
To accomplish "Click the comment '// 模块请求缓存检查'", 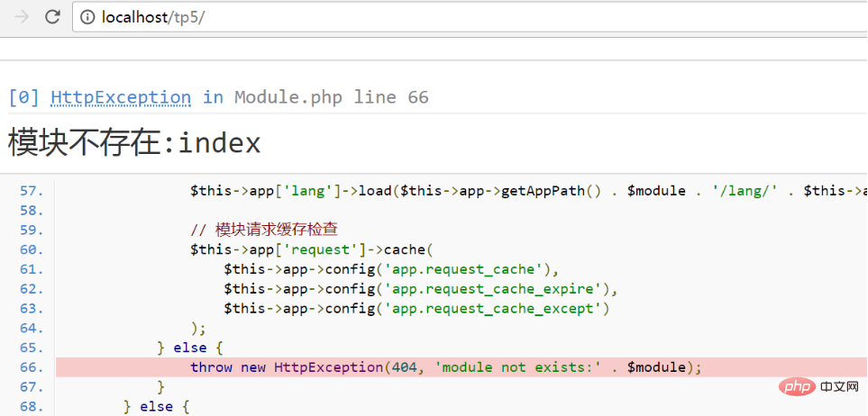I will click(264, 231).
